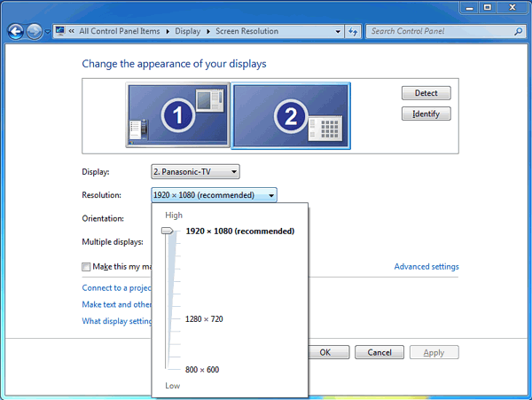Open the Display breadcrumb
Viewport: 532px width, 400px height.
(x=188, y=31)
